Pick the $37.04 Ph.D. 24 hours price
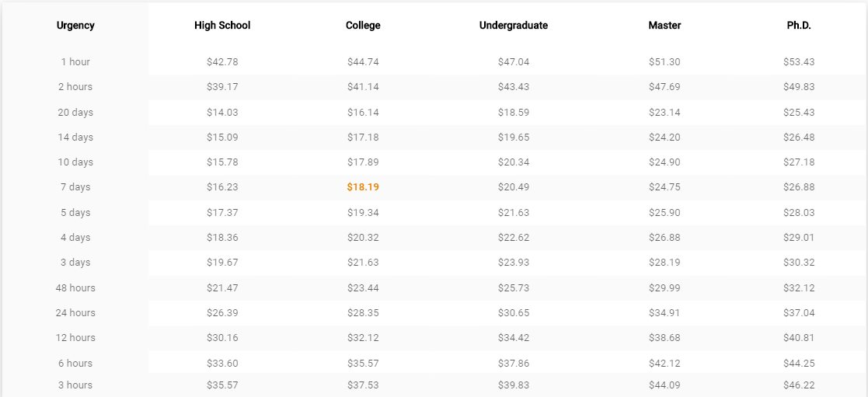Viewport: 868px width, 397px height. tap(799, 313)
